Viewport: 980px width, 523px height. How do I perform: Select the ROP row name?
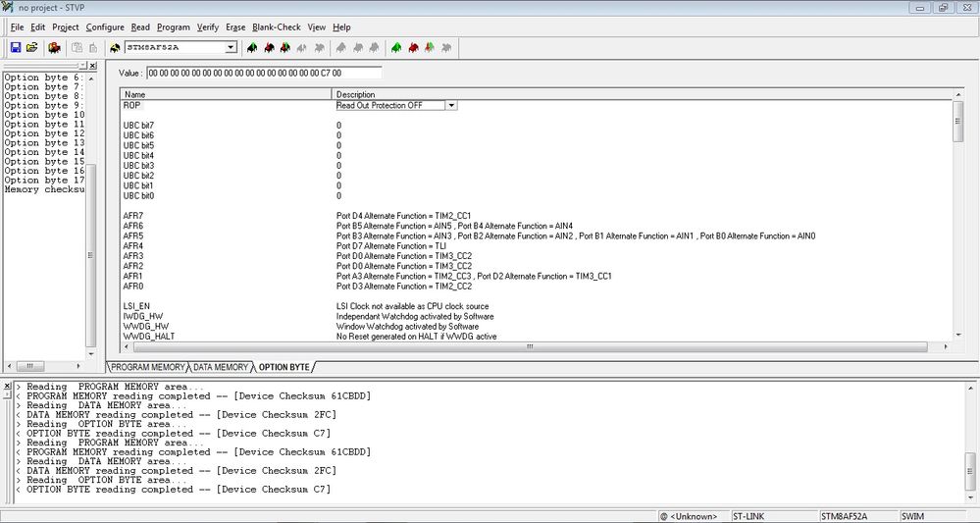point(131,106)
